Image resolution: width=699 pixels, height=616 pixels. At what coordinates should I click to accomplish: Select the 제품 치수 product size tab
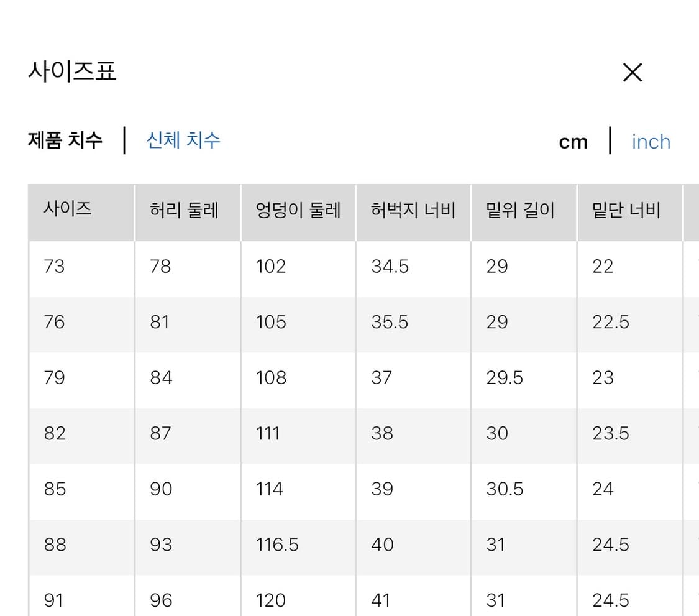point(65,140)
